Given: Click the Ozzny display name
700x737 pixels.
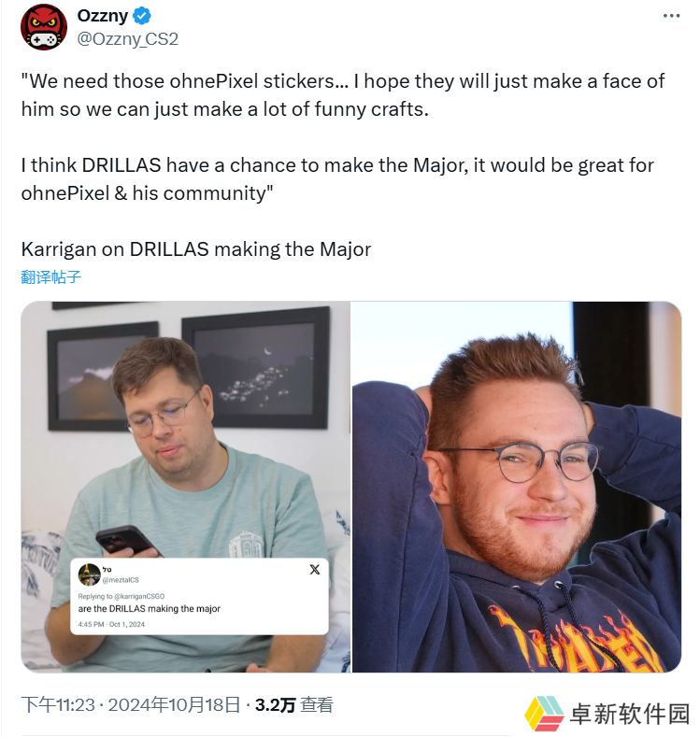Looking at the screenshot, I should pyautogui.click(x=102, y=16).
